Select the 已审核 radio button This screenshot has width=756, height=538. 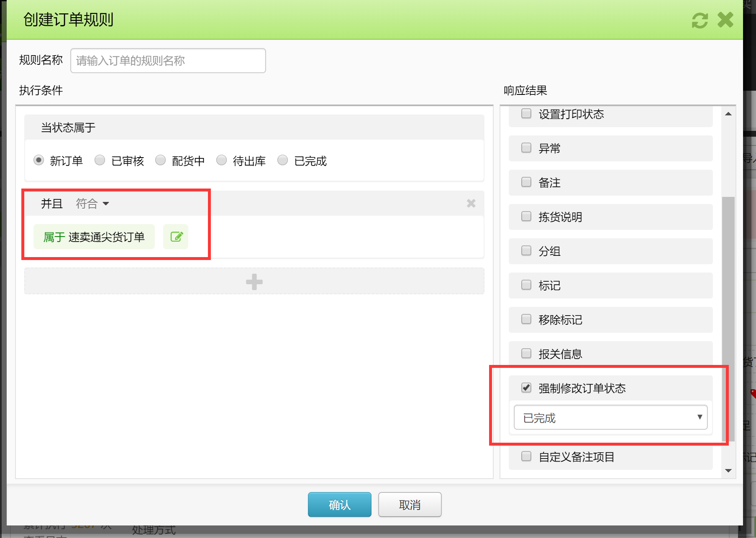pyautogui.click(x=100, y=160)
